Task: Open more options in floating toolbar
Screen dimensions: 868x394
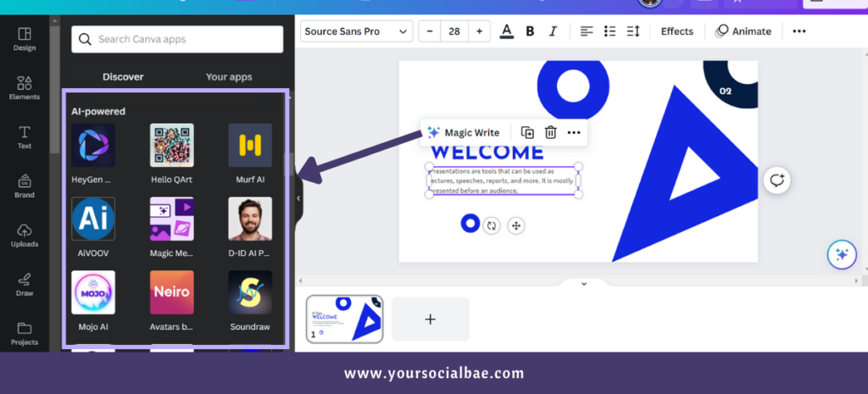Action: click(574, 133)
